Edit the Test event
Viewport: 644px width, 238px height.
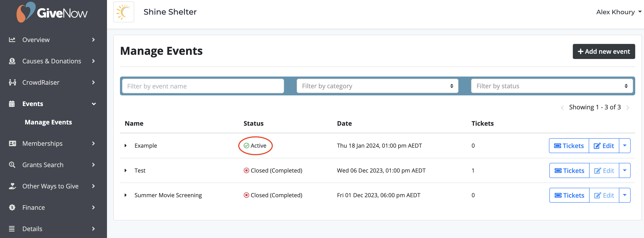(x=604, y=170)
